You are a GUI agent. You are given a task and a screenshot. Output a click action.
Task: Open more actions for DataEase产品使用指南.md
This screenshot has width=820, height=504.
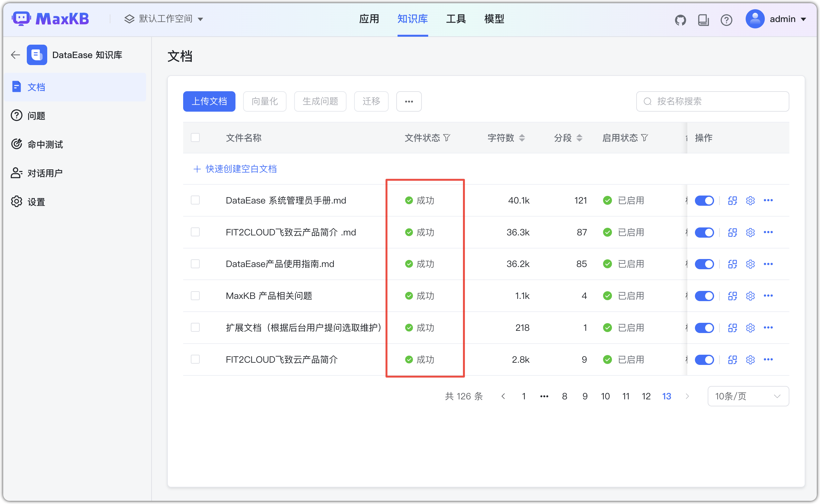click(768, 264)
